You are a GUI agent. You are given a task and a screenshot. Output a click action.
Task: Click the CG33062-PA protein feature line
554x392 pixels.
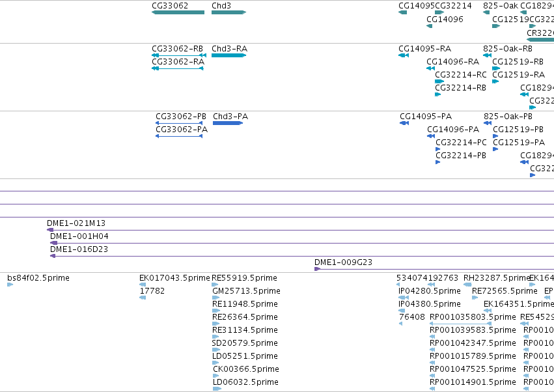point(179,136)
